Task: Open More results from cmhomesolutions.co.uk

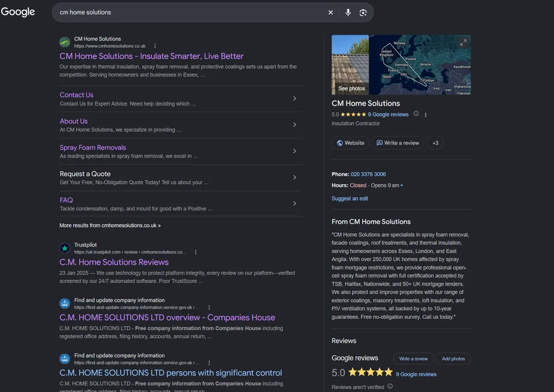Action: (x=110, y=225)
